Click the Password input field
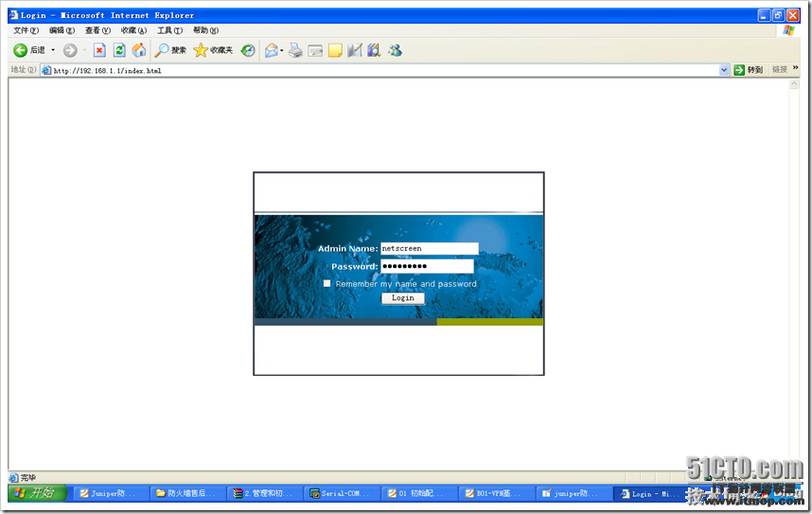The height and width of the screenshot is (514, 812). pyautogui.click(x=427, y=266)
